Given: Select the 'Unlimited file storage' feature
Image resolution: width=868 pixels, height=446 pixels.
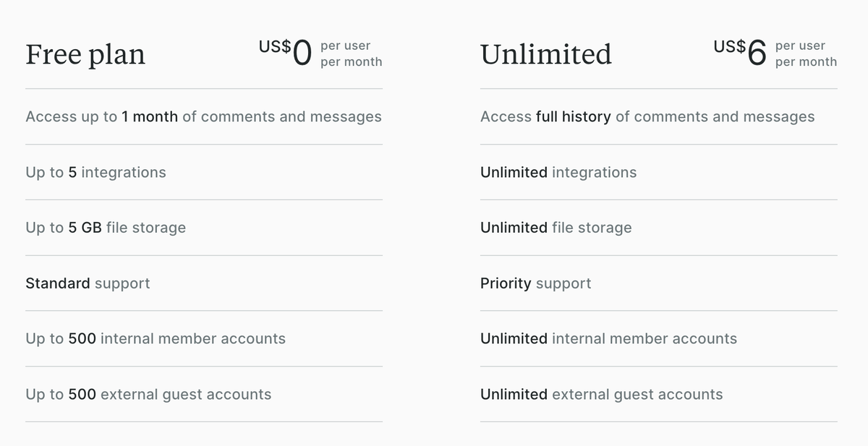Looking at the screenshot, I should tap(556, 228).
